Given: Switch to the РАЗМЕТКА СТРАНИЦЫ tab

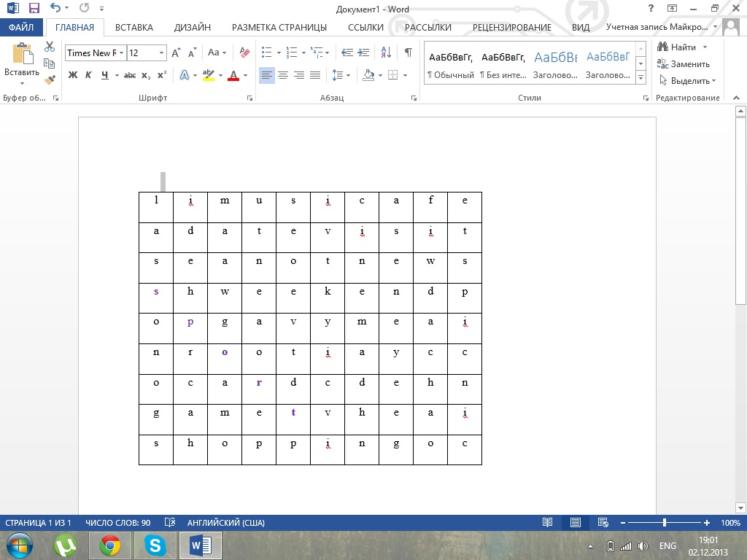Looking at the screenshot, I should click(279, 28).
